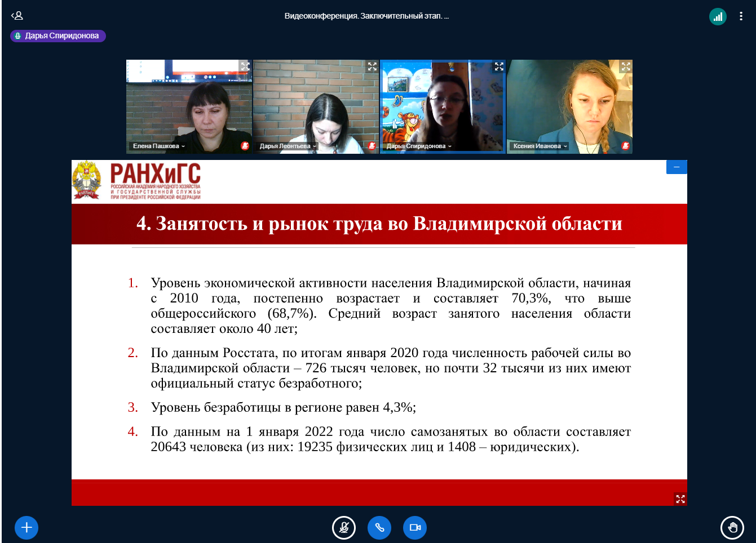This screenshot has height=543, width=756.
Task: Click slide item Уровень безработицы в регионе
Action: click(x=272, y=407)
